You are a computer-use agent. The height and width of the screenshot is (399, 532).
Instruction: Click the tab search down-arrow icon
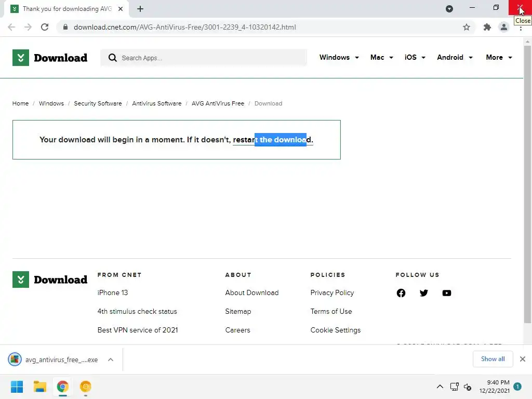(449, 9)
